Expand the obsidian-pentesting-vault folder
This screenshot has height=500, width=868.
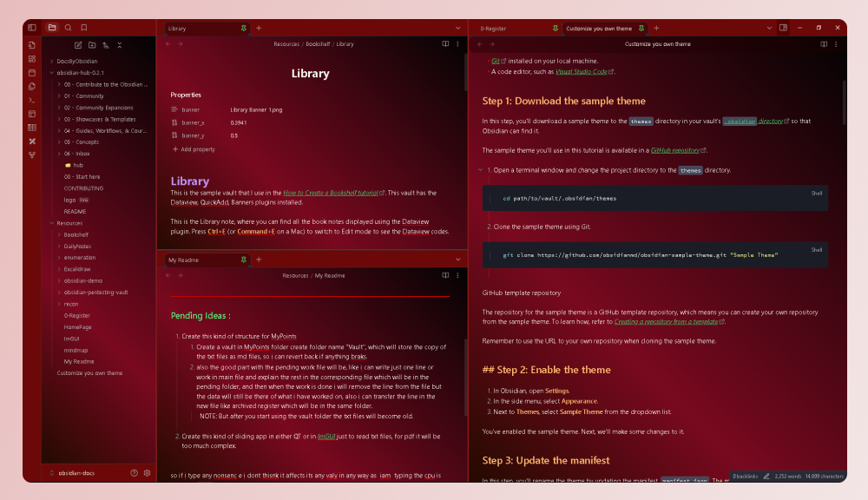[59, 293]
